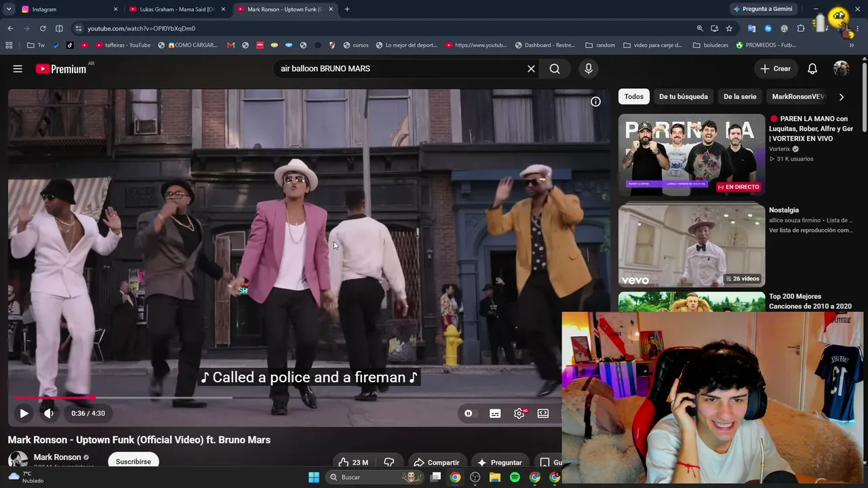Image resolution: width=868 pixels, height=488 pixels.
Task: Open Top 200 Mejores Canciones title
Action: click(x=810, y=301)
